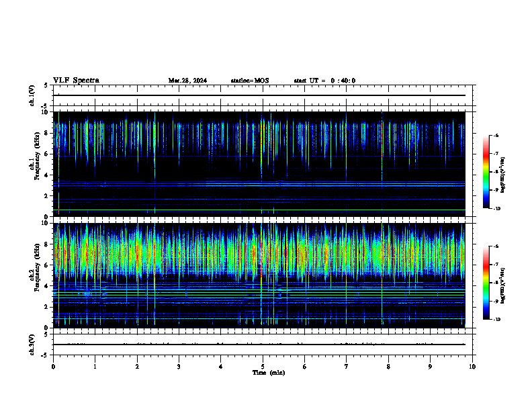Viewport: 532px width, 411px height.
Task: Click the time axis tick label "3"
Action: click(x=179, y=367)
